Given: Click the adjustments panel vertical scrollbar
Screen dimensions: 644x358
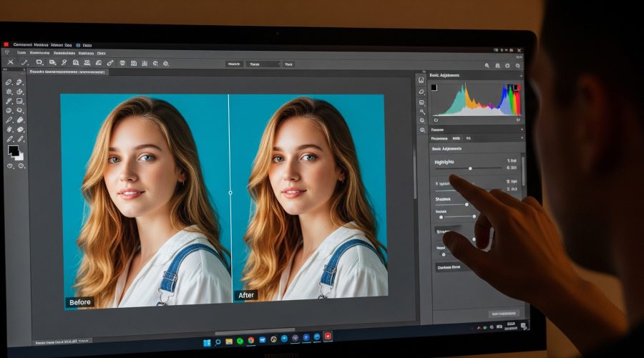Looking at the screenshot, I should coord(523,170).
